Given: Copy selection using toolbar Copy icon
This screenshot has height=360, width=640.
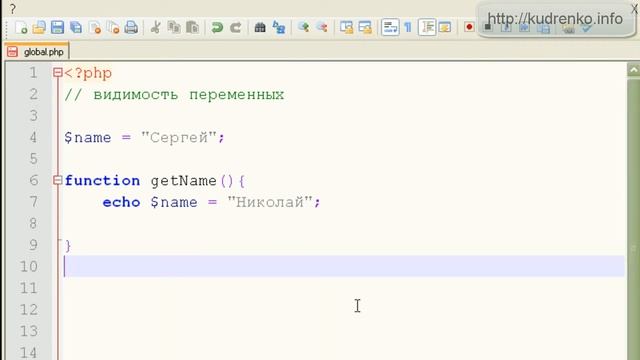Looking at the screenshot, I should pyautogui.click(x=174, y=28).
